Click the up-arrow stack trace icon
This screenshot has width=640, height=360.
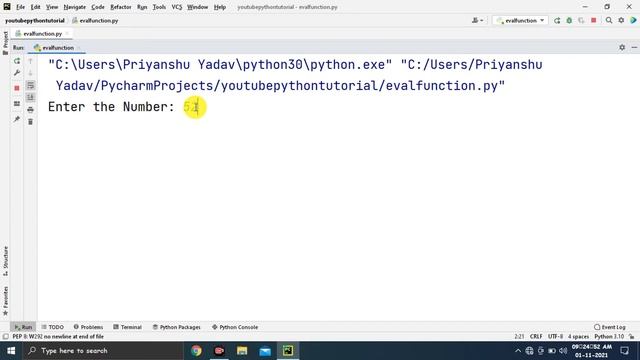tap(30, 61)
